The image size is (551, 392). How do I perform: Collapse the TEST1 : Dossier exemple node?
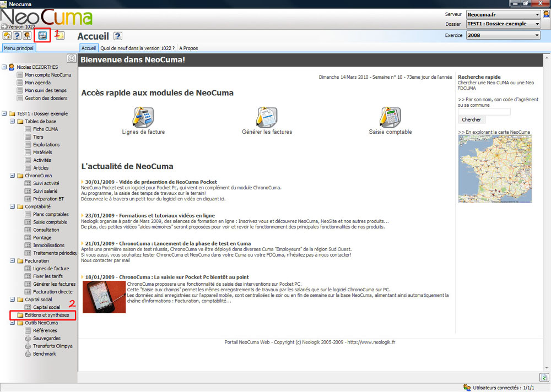tap(4, 113)
